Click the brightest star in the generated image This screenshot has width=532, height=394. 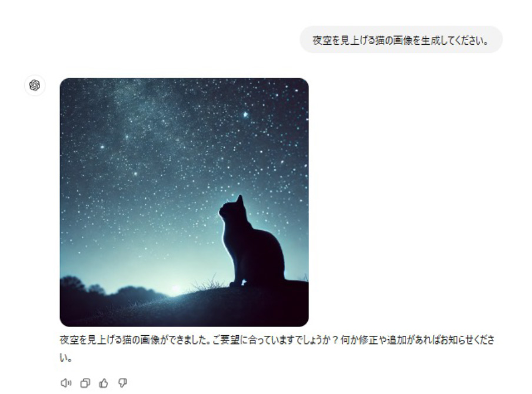click(x=245, y=115)
